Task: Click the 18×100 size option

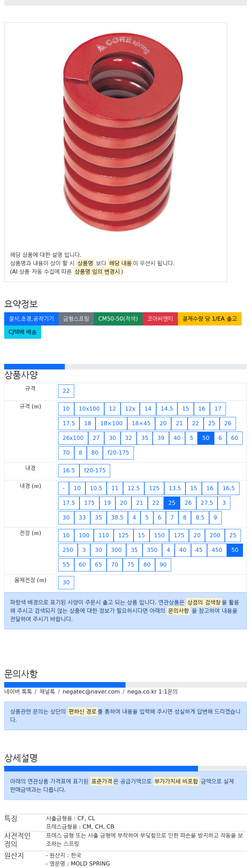Action: pos(111,424)
